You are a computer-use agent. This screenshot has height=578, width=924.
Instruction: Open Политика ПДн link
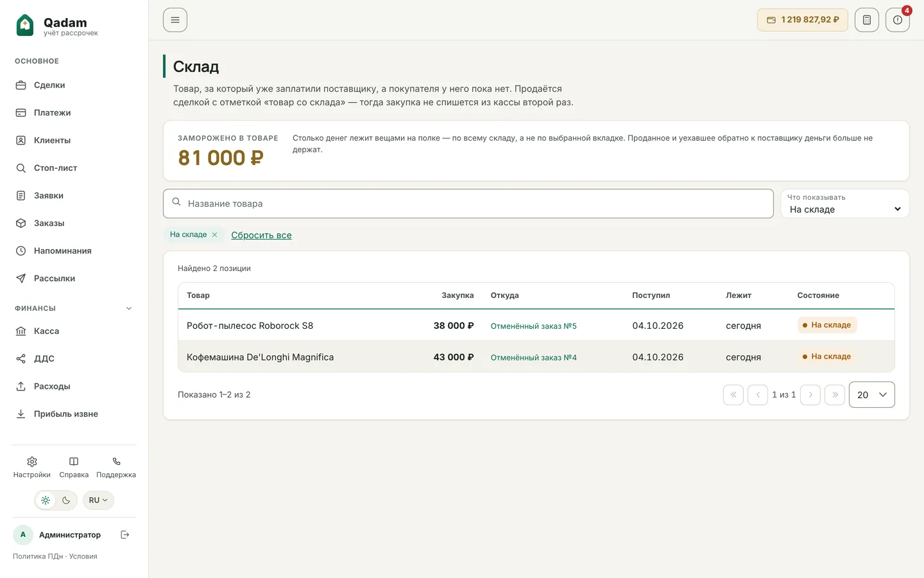click(38, 556)
